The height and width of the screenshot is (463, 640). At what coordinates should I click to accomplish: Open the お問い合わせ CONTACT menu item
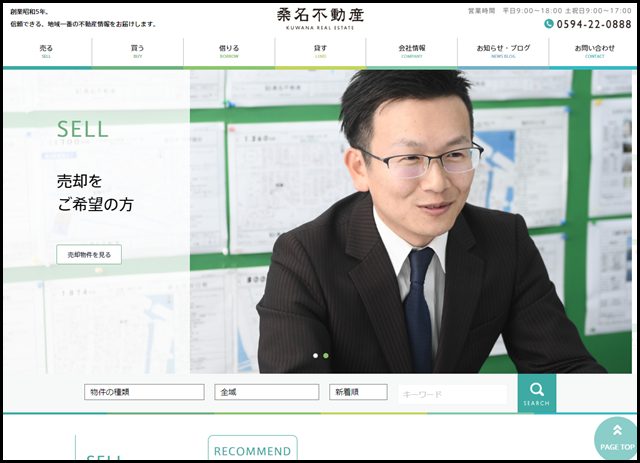(x=595, y=51)
